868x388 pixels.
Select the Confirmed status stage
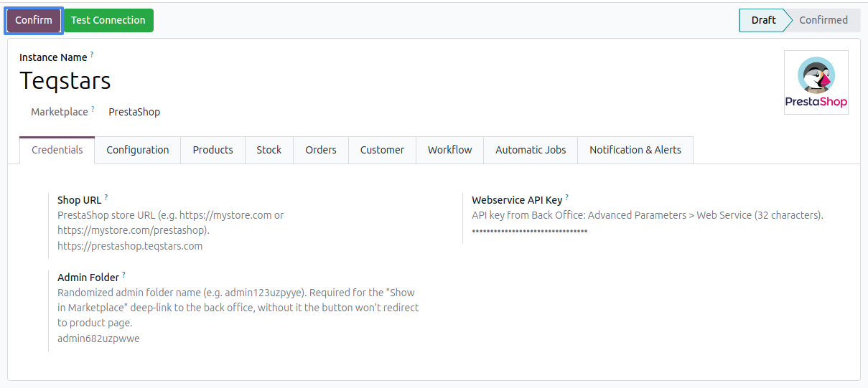coord(823,20)
